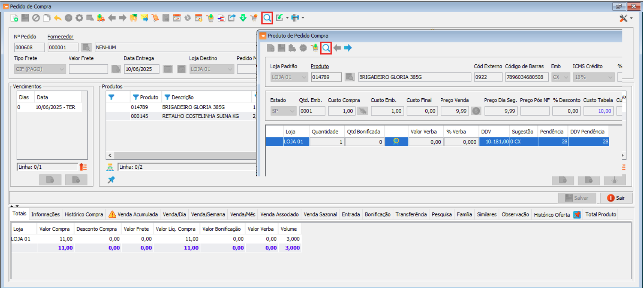Click the blue pin icon below Produtos list

tap(111, 180)
